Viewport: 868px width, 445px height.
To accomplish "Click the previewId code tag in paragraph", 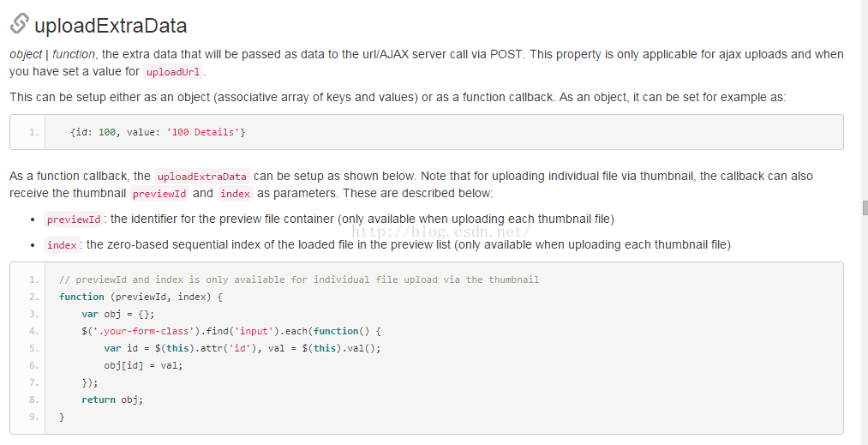I will (159, 194).
